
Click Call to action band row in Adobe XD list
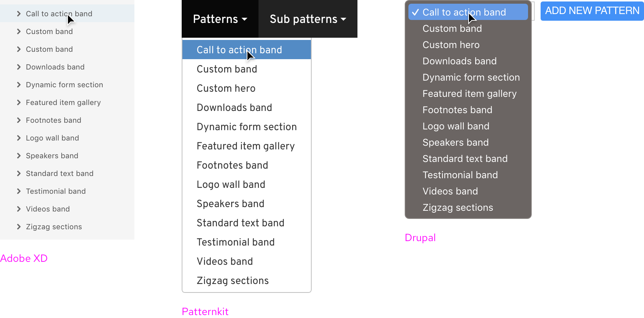(59, 14)
